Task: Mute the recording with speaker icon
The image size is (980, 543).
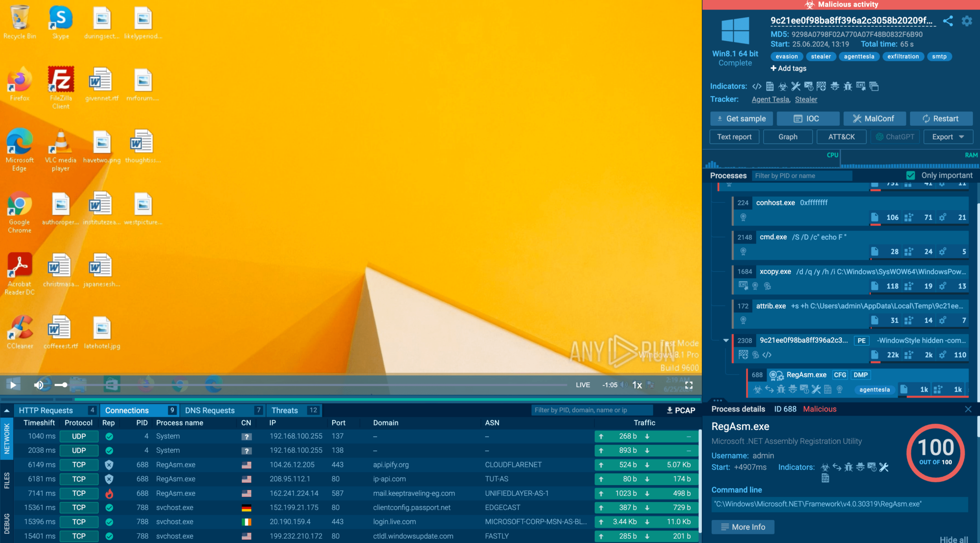Action: point(39,385)
